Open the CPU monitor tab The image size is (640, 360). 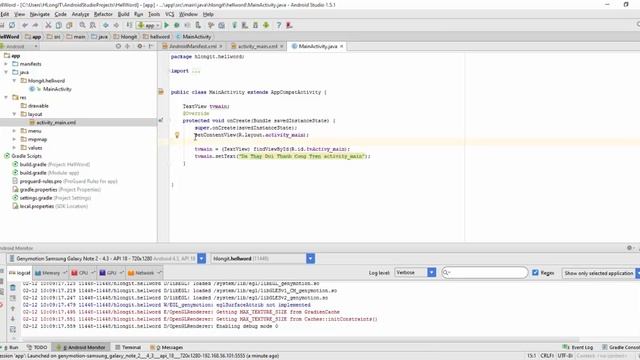click(x=83, y=273)
